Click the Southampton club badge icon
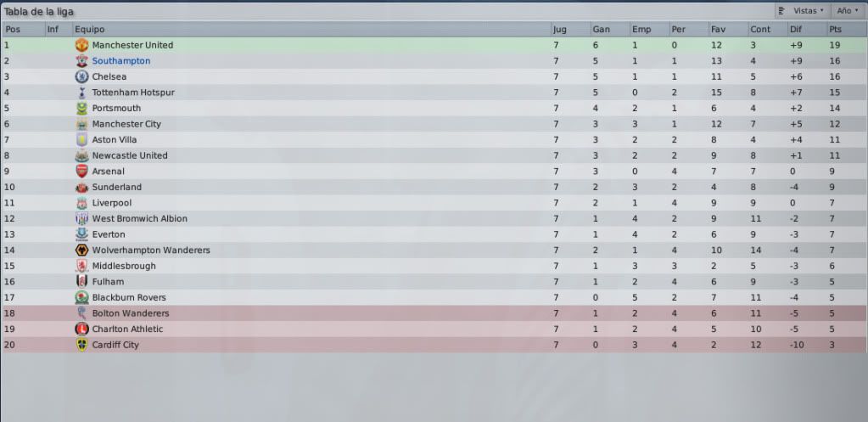The image size is (868, 422). pos(82,61)
